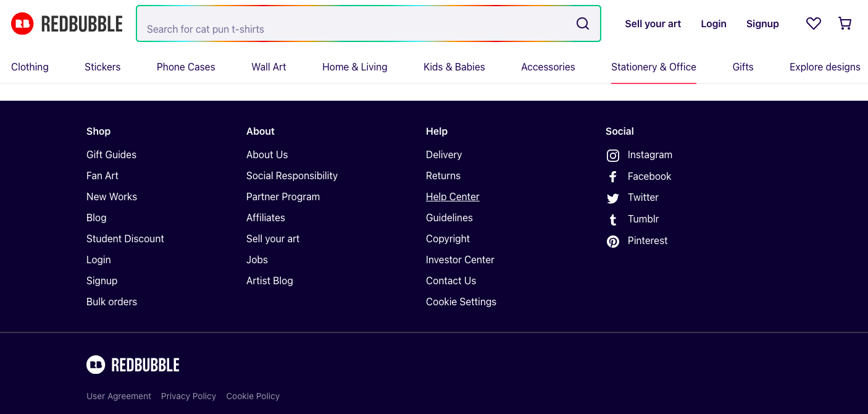
Task: Open the About Us link
Action: pyautogui.click(x=267, y=154)
